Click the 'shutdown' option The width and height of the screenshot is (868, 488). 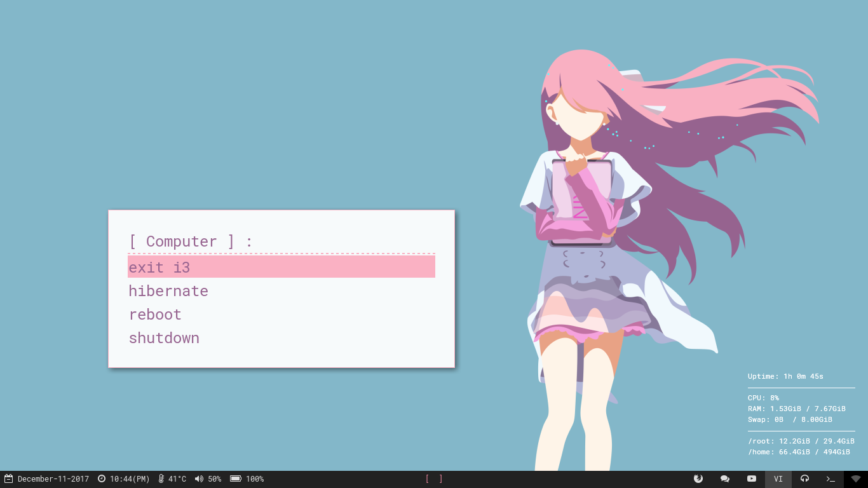tap(164, 337)
